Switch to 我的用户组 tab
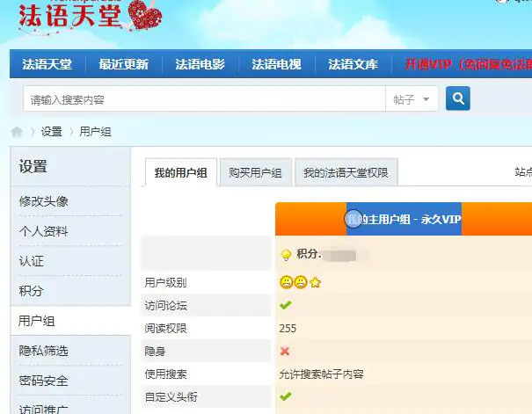 click(181, 172)
